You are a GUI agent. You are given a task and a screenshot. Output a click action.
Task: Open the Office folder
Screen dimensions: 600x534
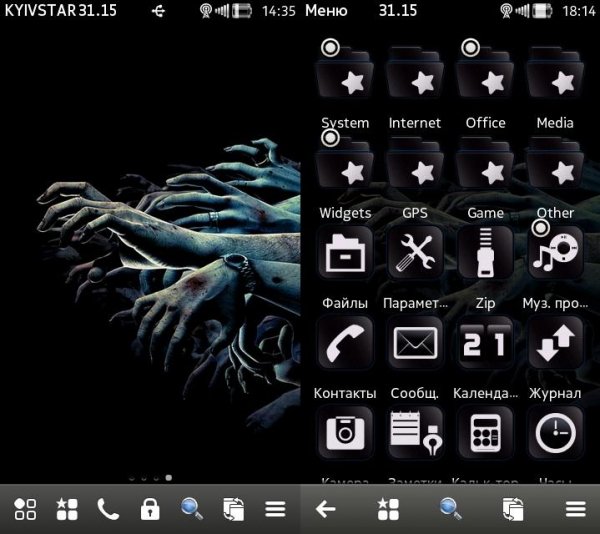485,73
